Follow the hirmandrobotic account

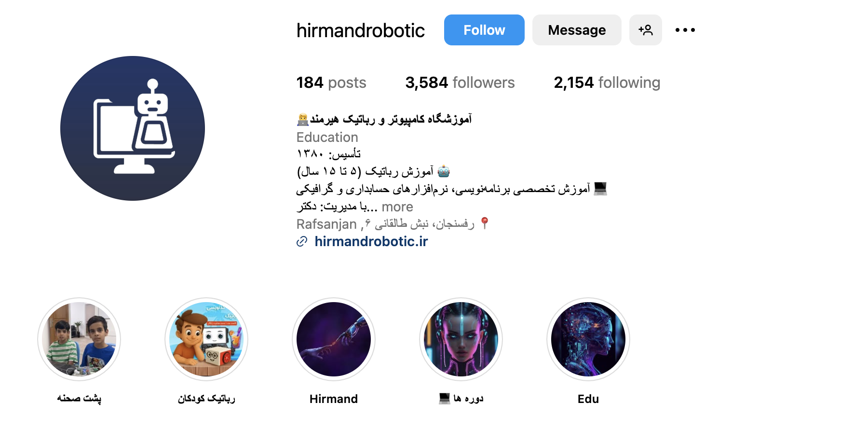point(484,30)
